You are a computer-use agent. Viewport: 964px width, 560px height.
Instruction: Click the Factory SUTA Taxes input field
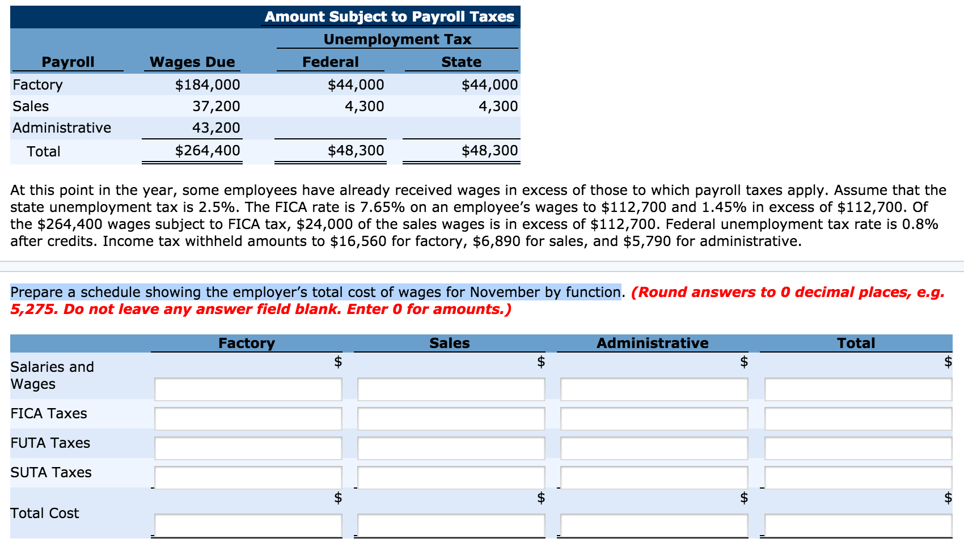click(x=248, y=478)
